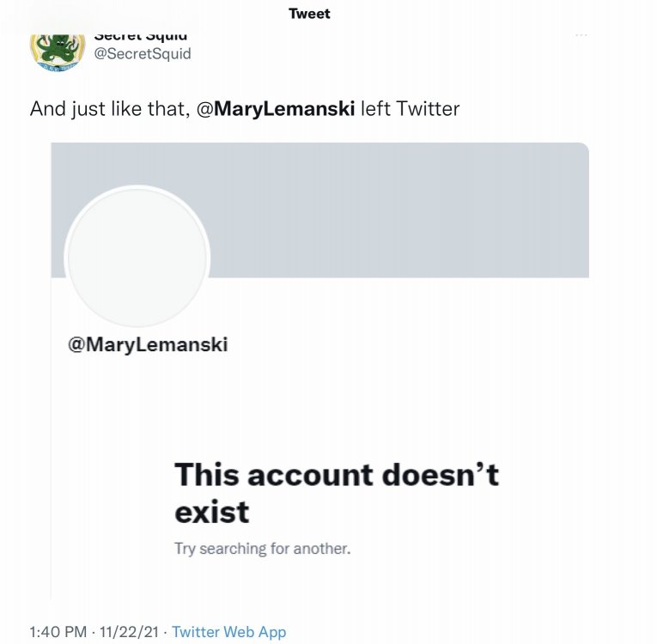The width and height of the screenshot is (657, 644).
Task: Click @MaryLemanski handle below the empty avatar
Action: pos(148,344)
